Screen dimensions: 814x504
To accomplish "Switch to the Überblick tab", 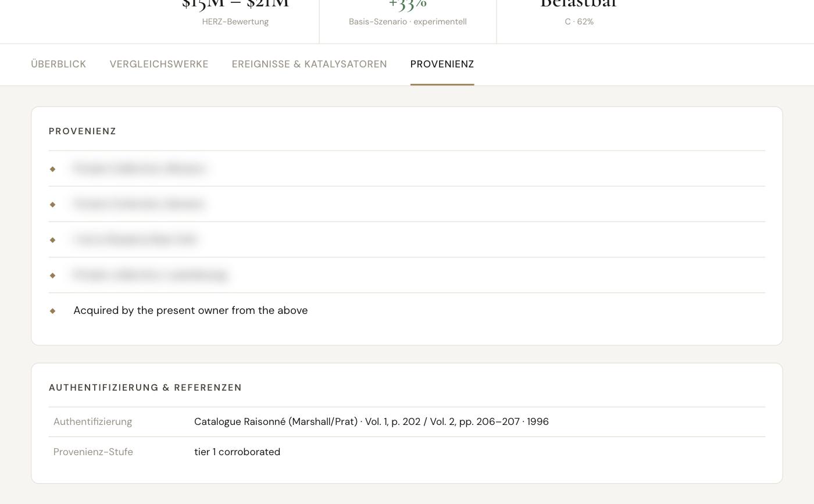I will tap(58, 64).
